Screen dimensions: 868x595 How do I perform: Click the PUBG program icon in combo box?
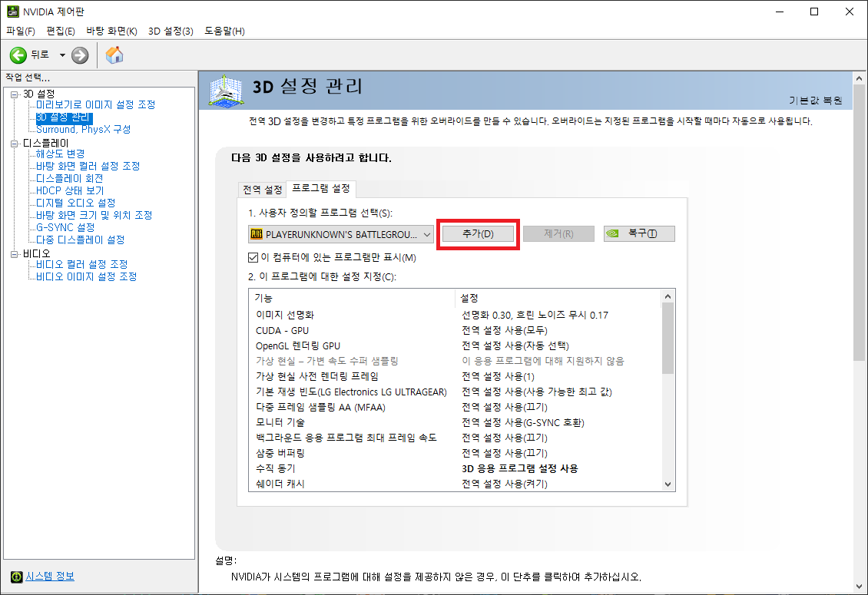pos(257,234)
